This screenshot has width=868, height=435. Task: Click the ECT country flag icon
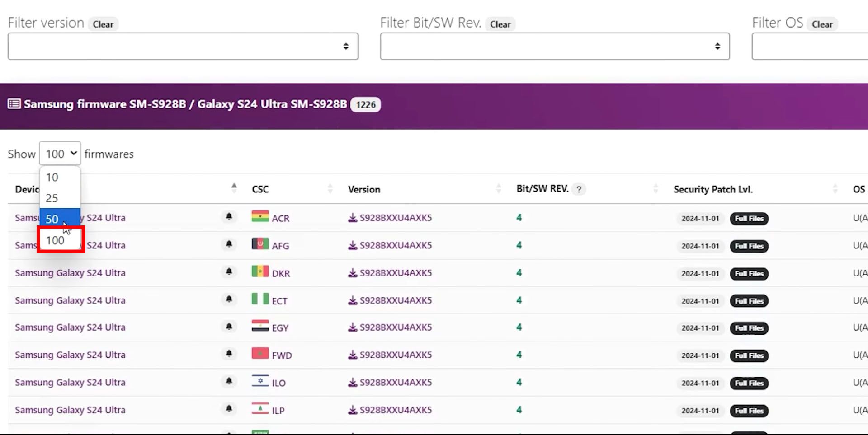click(260, 299)
